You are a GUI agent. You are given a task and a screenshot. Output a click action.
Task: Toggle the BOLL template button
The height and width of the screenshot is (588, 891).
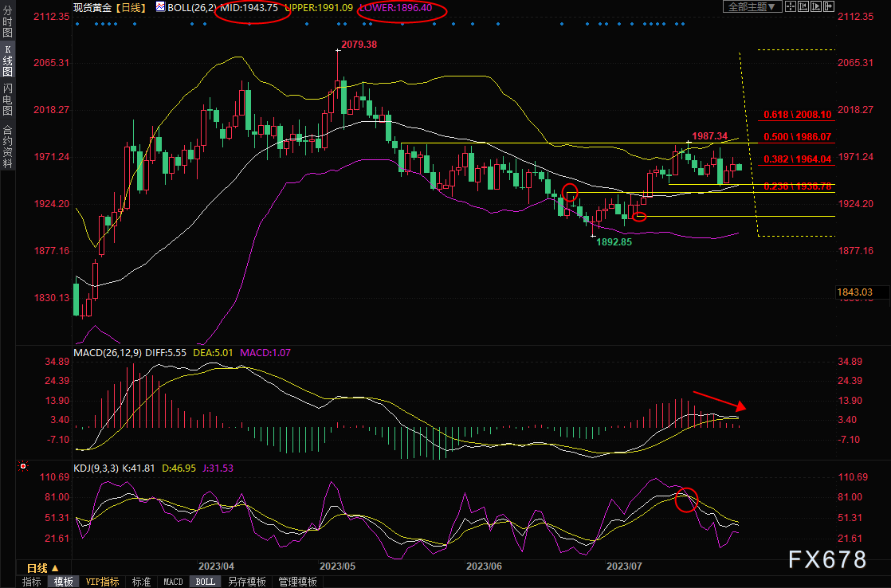pos(205,582)
